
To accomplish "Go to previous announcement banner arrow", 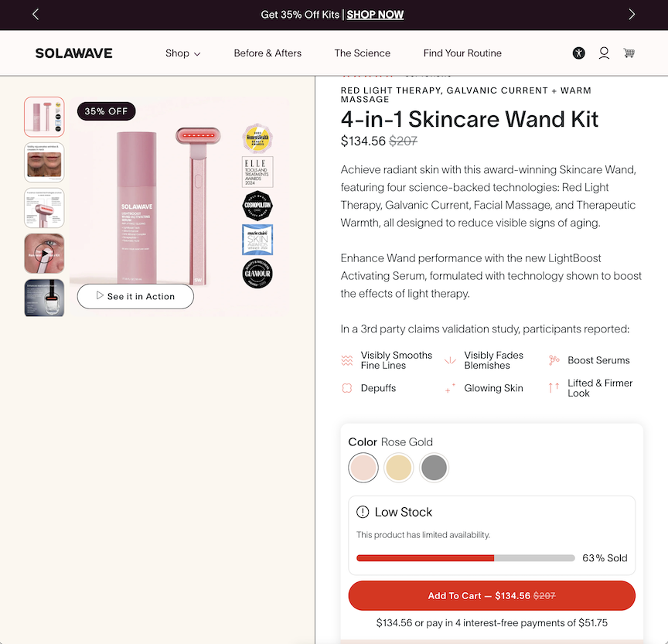I will (36, 15).
